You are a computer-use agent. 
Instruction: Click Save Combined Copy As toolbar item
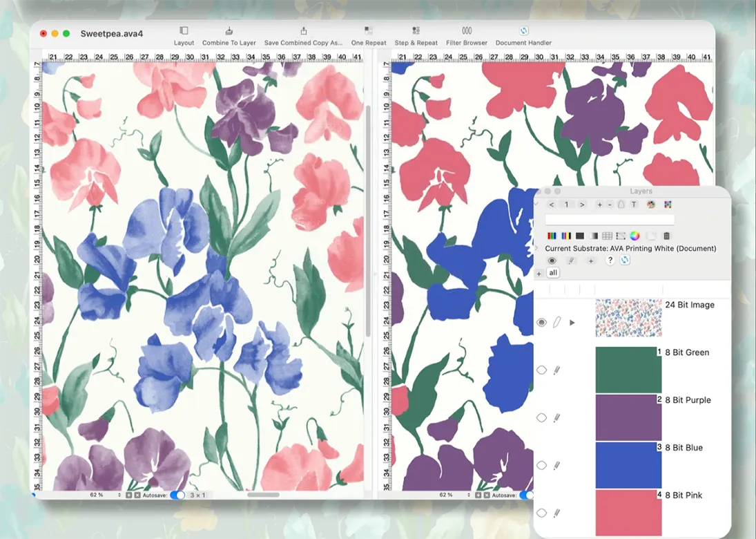pyautogui.click(x=303, y=31)
